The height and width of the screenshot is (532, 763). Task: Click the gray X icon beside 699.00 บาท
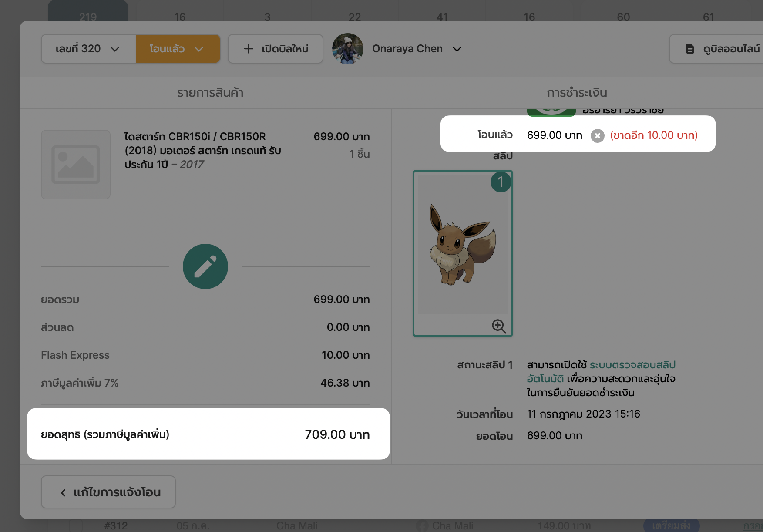pos(597,136)
